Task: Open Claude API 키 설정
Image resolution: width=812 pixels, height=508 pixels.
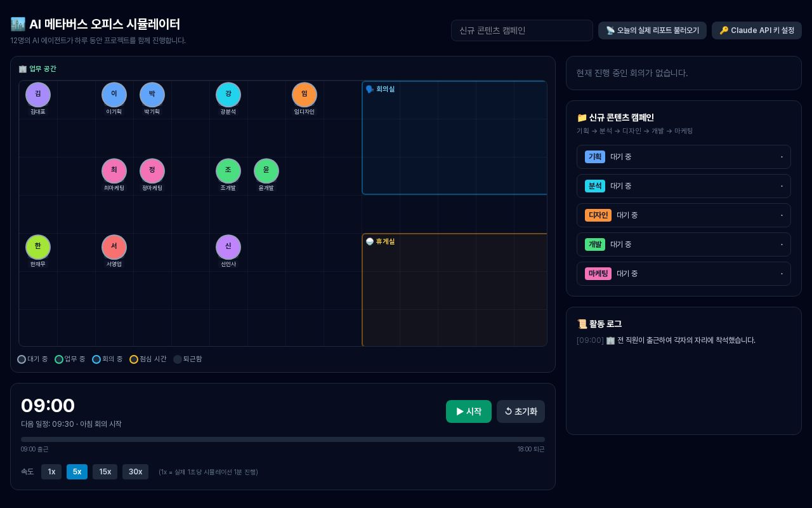Action: click(757, 30)
